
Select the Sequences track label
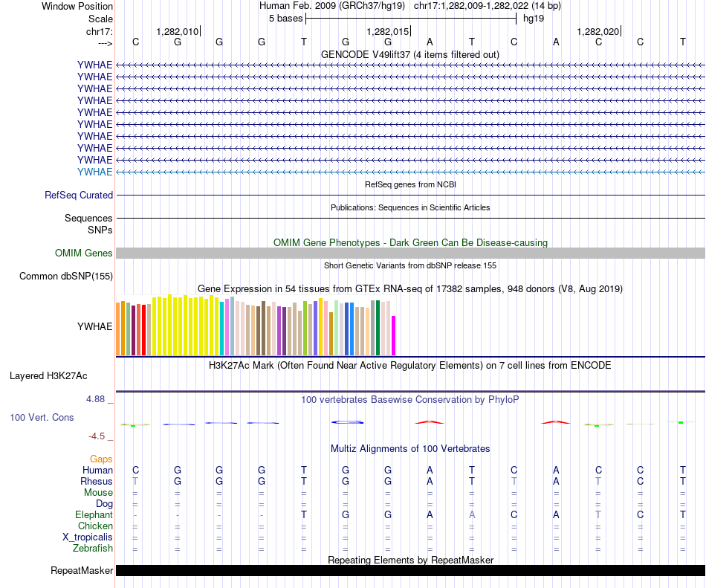(88, 219)
